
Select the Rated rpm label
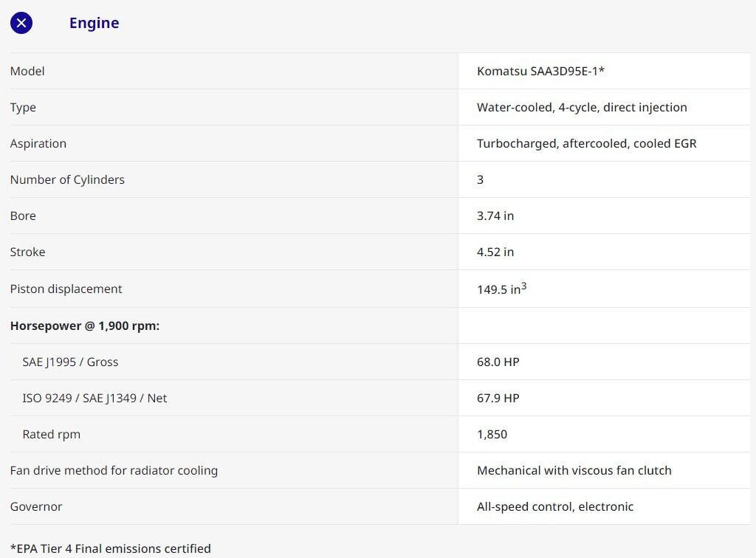51,434
